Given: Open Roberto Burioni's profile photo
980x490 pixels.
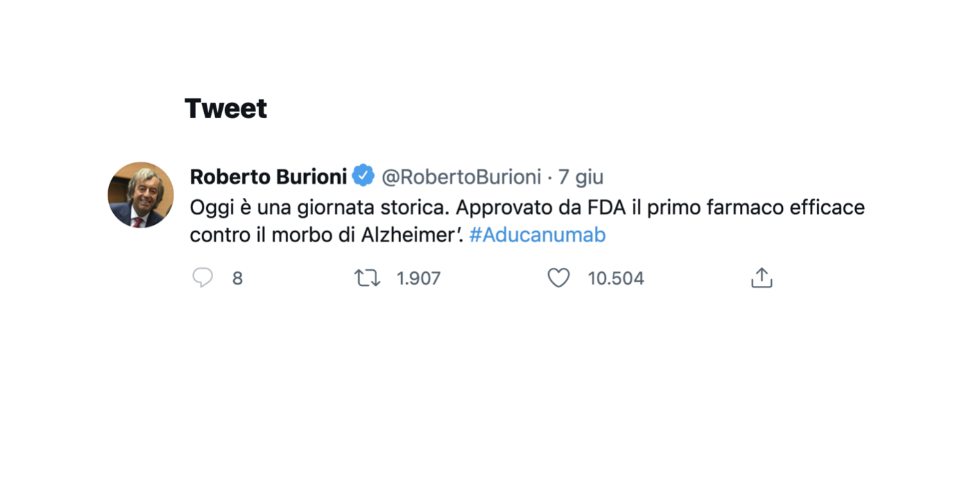Looking at the screenshot, I should pyautogui.click(x=141, y=195).
